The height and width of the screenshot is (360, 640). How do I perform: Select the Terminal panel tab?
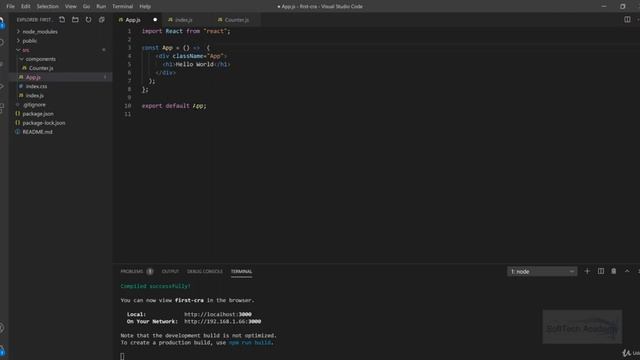(x=241, y=271)
